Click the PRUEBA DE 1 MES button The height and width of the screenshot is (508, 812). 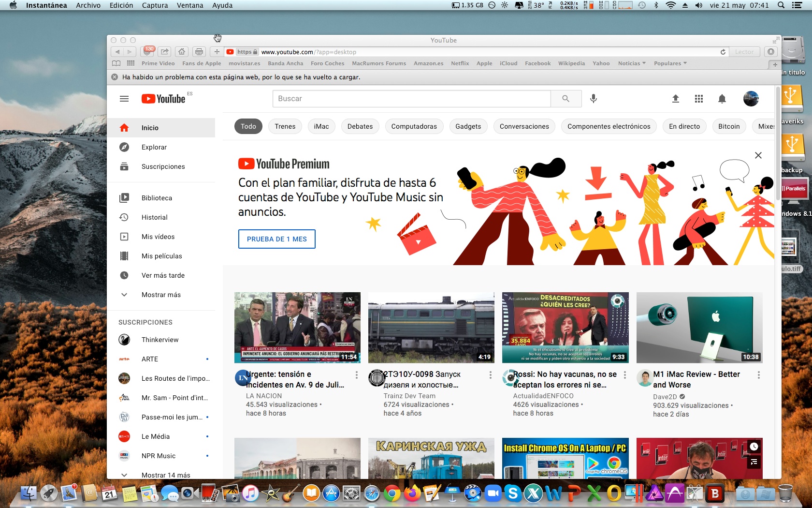pyautogui.click(x=277, y=239)
